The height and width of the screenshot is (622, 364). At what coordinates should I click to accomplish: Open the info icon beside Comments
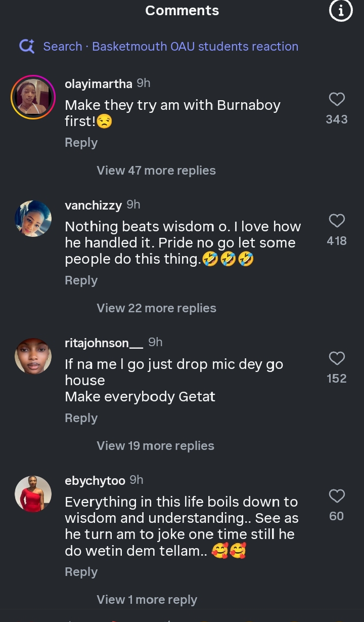click(341, 11)
